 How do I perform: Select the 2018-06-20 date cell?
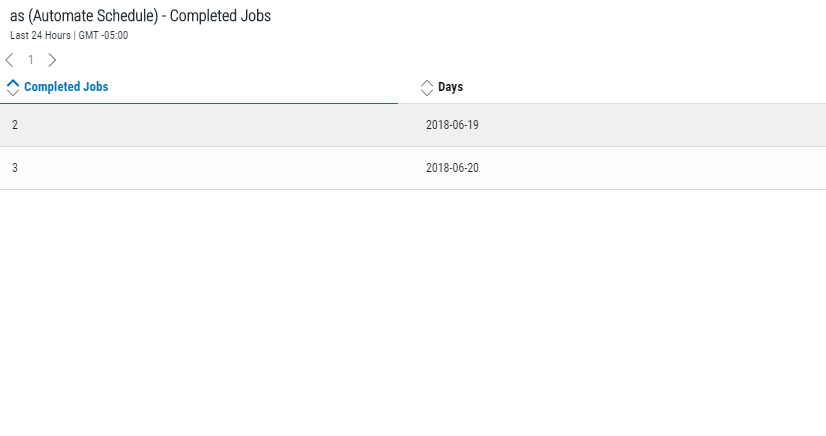click(452, 168)
